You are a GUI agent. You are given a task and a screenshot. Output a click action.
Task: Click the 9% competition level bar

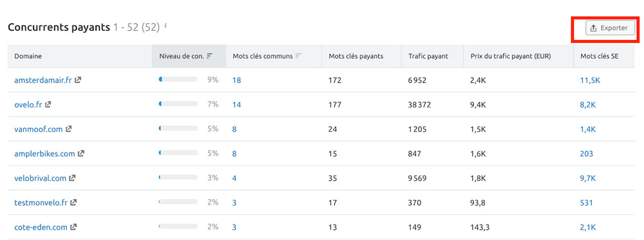(x=178, y=80)
